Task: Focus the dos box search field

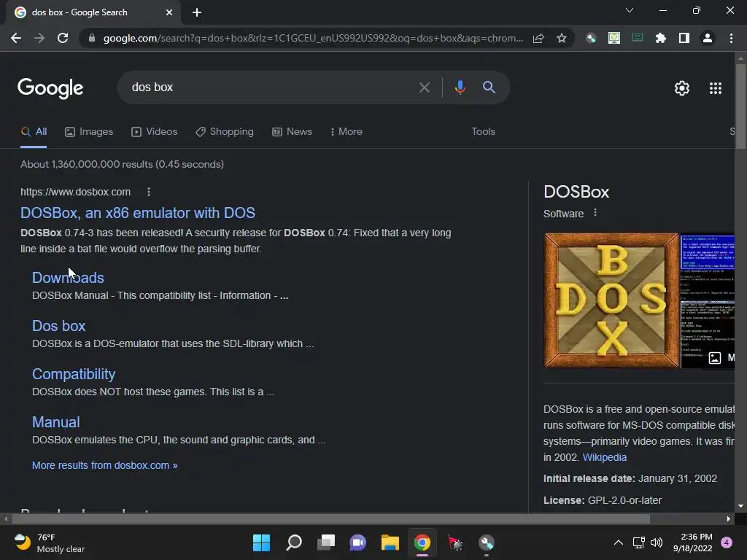Action: [271, 87]
